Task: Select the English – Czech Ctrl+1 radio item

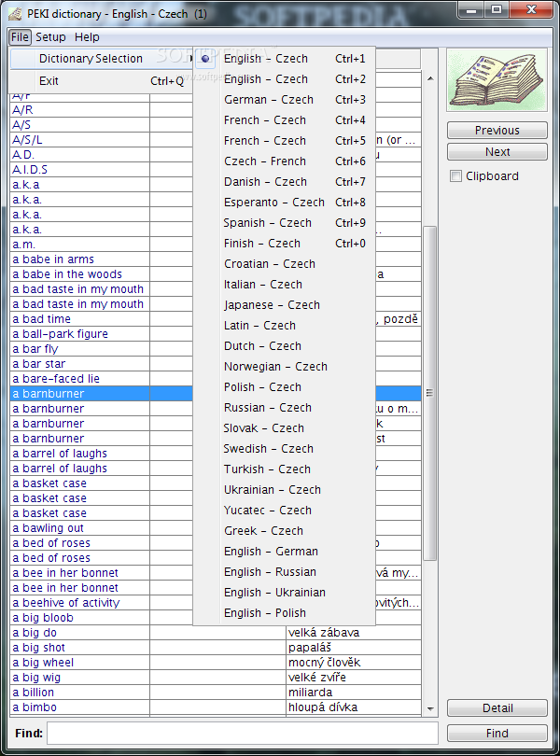Action: coord(284,59)
